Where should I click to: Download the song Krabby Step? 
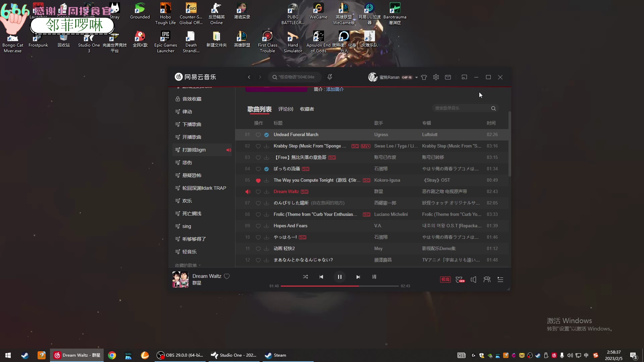266,146
